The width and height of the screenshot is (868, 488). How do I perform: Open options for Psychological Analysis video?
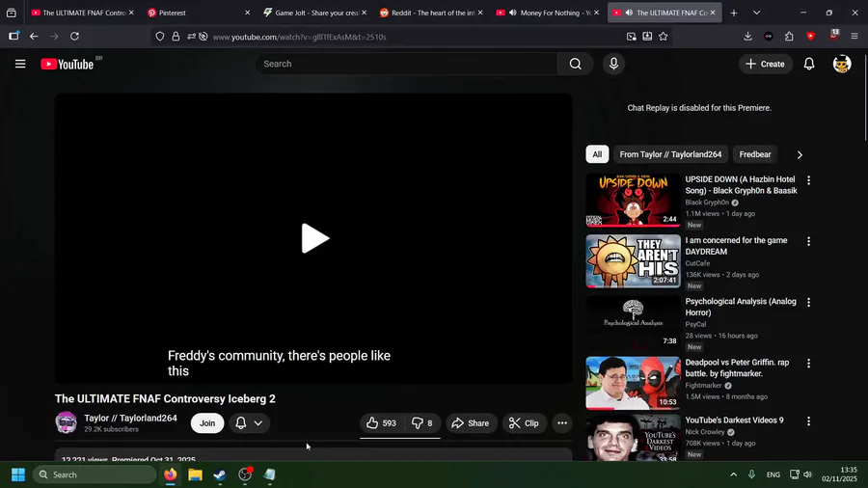tap(809, 302)
